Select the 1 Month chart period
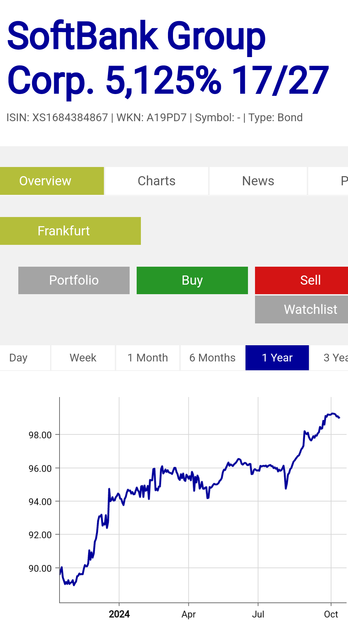The image size is (348, 644). pyautogui.click(x=148, y=358)
